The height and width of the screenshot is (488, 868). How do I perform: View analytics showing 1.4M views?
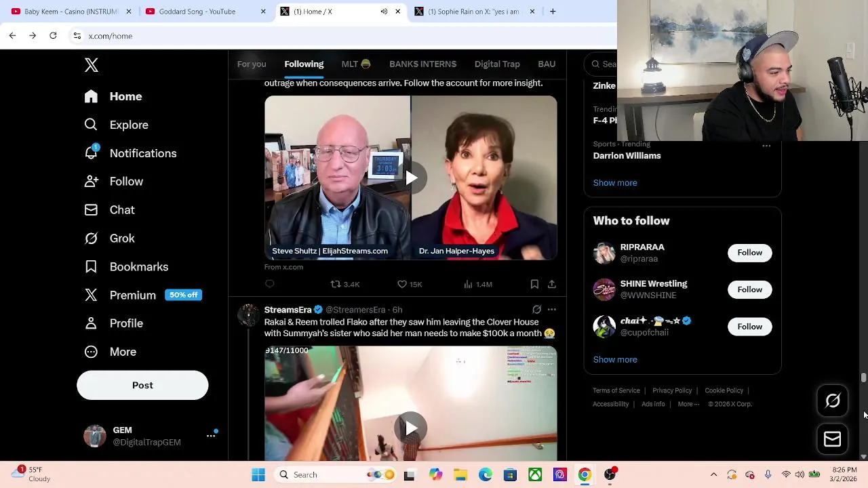point(477,284)
